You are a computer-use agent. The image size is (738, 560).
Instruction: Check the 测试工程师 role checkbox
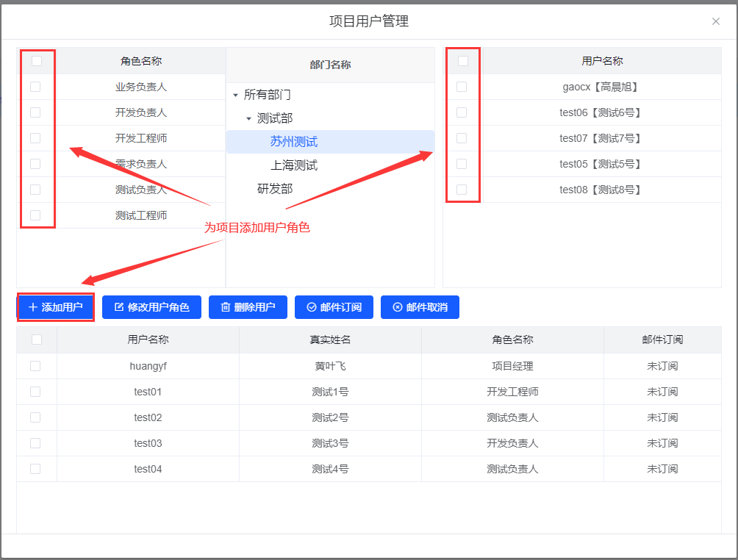click(x=35, y=215)
